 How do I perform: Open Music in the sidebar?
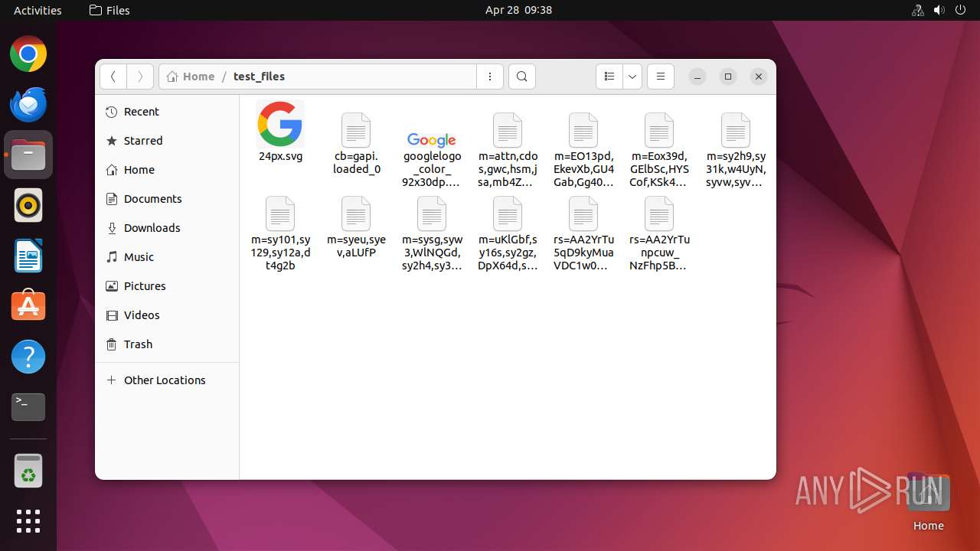click(x=167, y=257)
